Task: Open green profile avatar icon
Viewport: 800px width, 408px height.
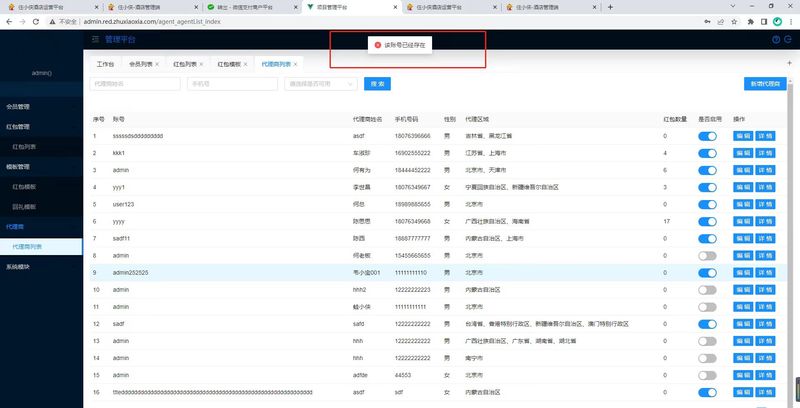Action: click(778, 22)
